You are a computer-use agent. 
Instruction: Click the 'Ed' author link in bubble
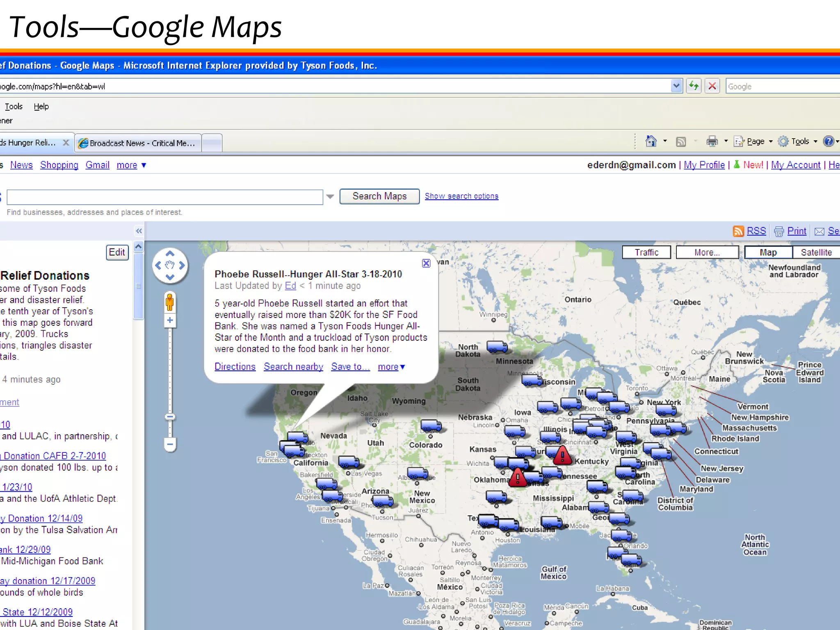point(290,286)
